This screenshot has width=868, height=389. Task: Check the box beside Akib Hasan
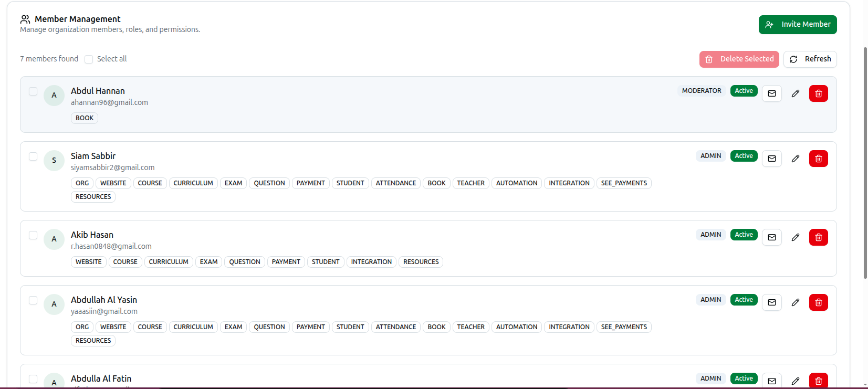(x=33, y=235)
